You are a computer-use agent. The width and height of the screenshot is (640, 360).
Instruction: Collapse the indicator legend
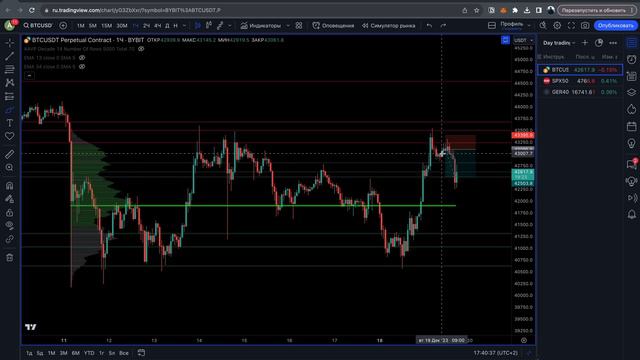tap(29, 76)
